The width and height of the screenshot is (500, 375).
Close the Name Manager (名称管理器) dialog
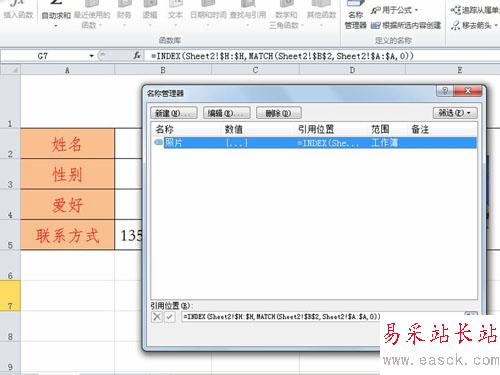click(468, 91)
